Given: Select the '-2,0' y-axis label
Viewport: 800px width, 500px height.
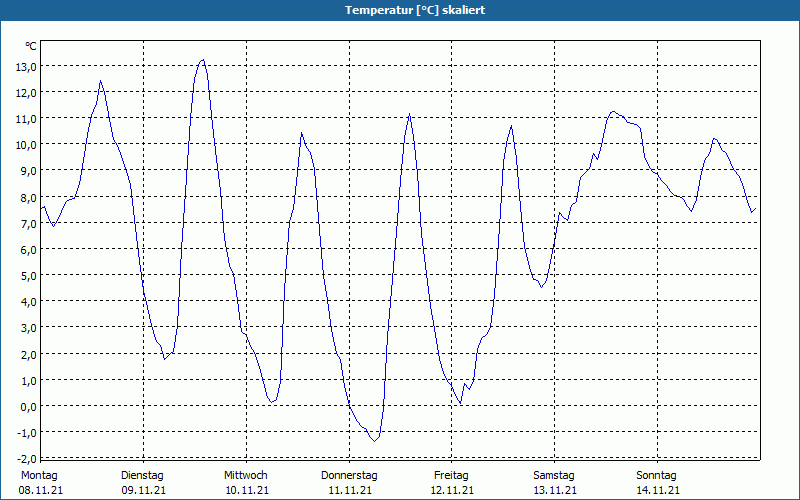Looking at the screenshot, I should point(27,458).
